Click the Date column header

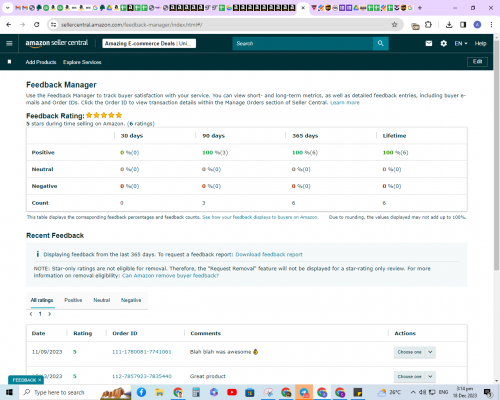tap(38, 333)
